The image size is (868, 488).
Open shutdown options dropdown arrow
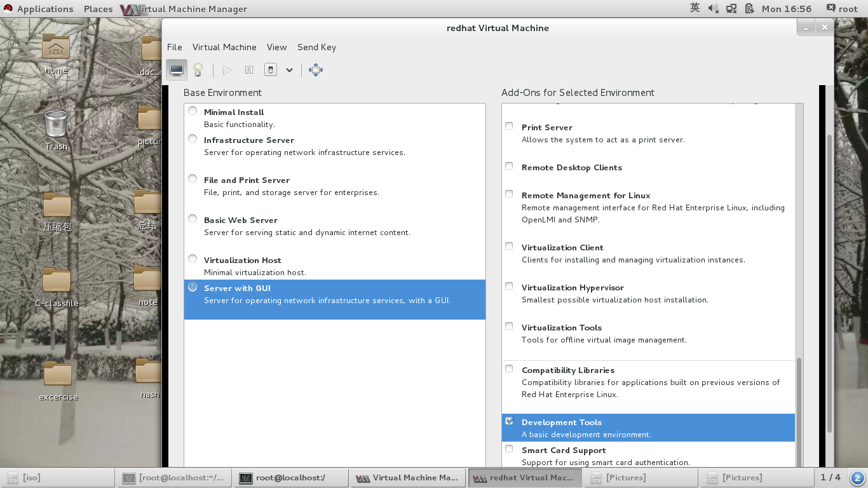(x=289, y=70)
